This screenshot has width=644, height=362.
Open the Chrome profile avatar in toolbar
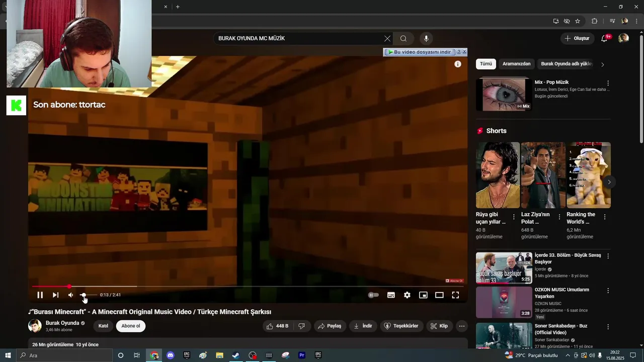624,21
